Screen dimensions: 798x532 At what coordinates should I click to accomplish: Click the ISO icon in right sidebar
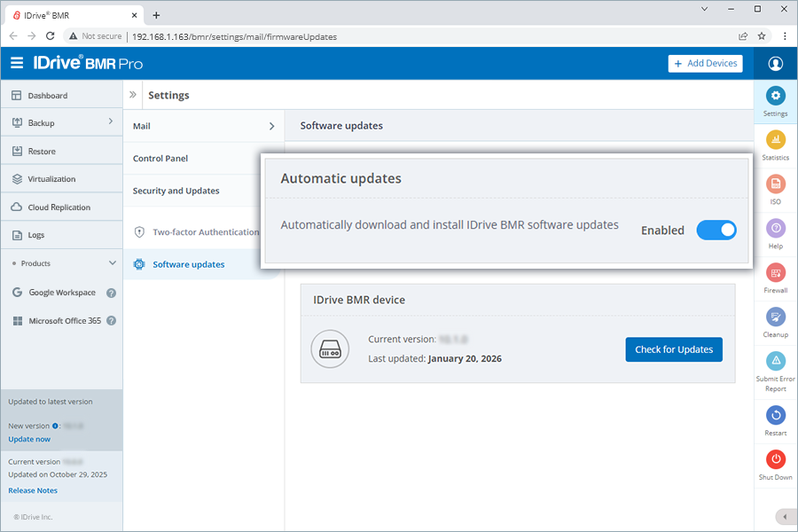775,184
